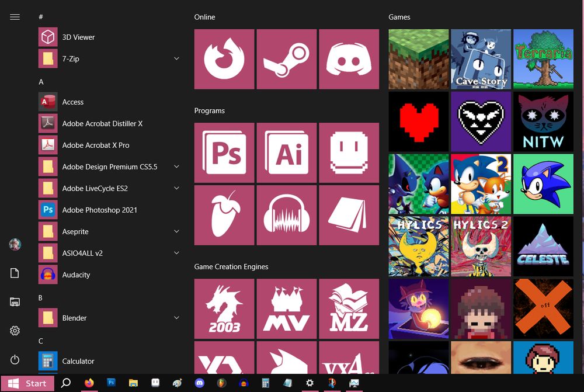This screenshot has width=584, height=392.
Task: Open Photoshop from the taskbar
Action: click(x=111, y=383)
